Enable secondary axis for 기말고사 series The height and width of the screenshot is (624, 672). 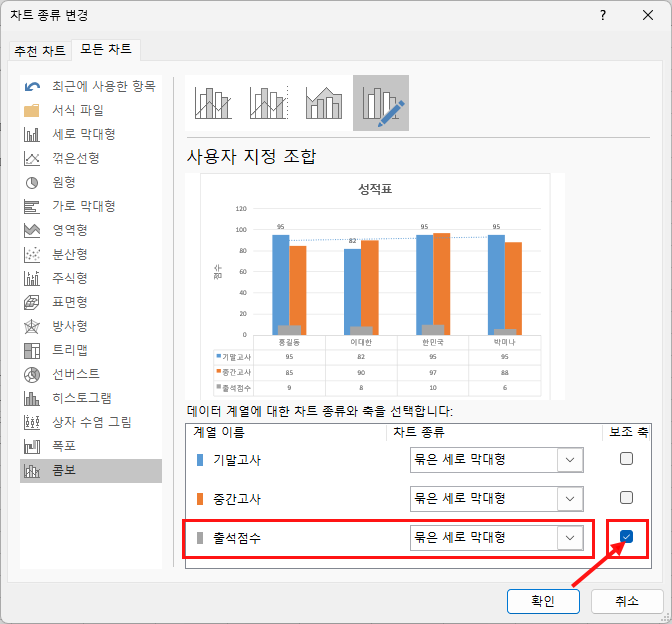click(x=626, y=459)
